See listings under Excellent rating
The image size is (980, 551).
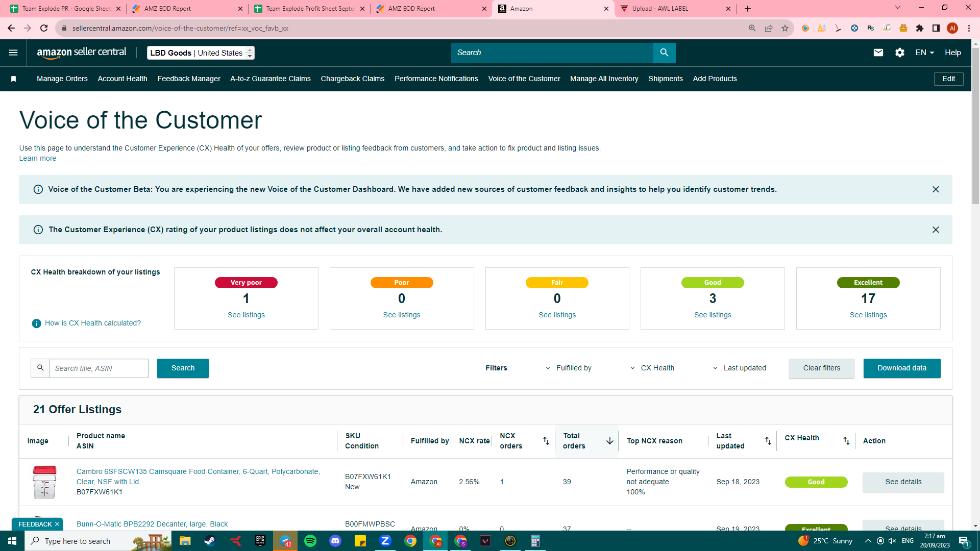coord(868,315)
